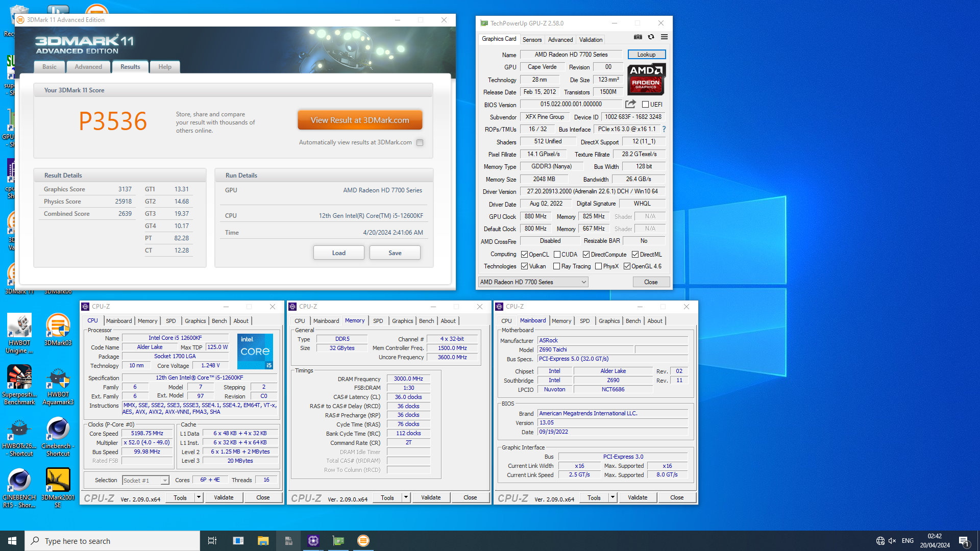The image size is (980, 551).
Task: Open the Superposition Benchmark desktop icon
Action: (19, 385)
